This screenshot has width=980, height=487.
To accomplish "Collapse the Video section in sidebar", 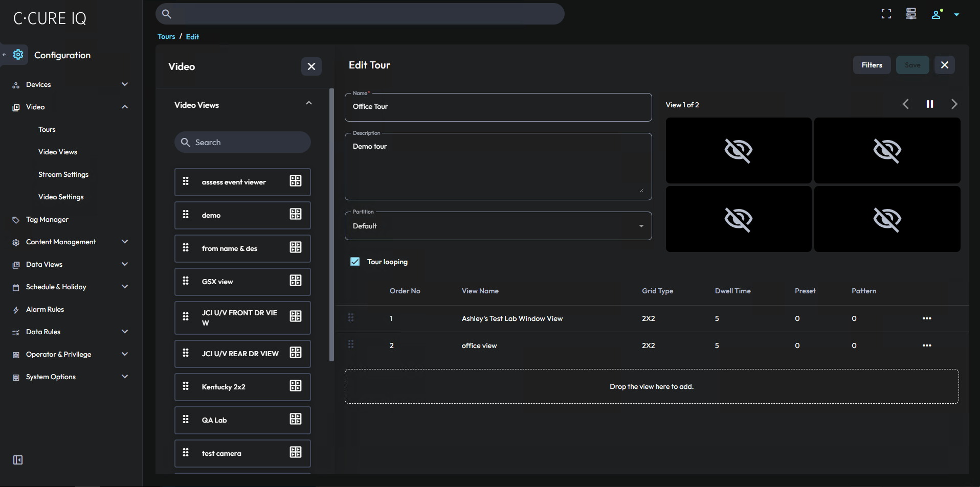I will 124,106.
